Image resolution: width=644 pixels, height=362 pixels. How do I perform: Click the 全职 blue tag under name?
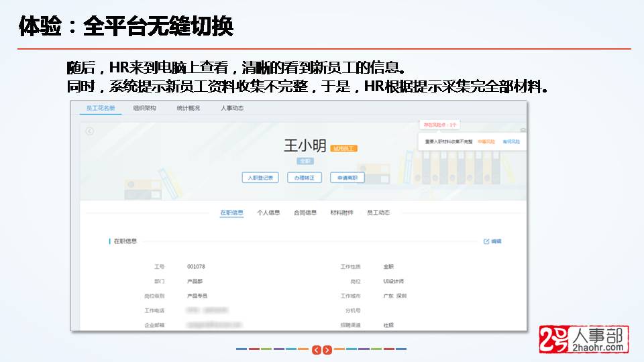(x=305, y=162)
